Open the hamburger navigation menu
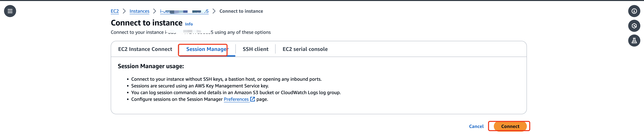Image resolution: width=644 pixels, height=136 pixels. pos(10,11)
